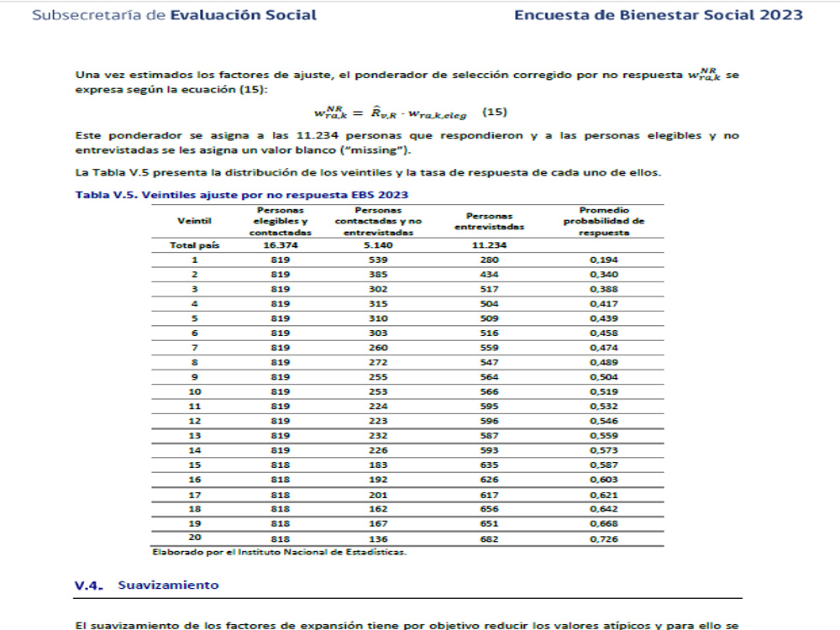Select the probability 0,417
This screenshot has height=630, width=840.
tap(604, 304)
